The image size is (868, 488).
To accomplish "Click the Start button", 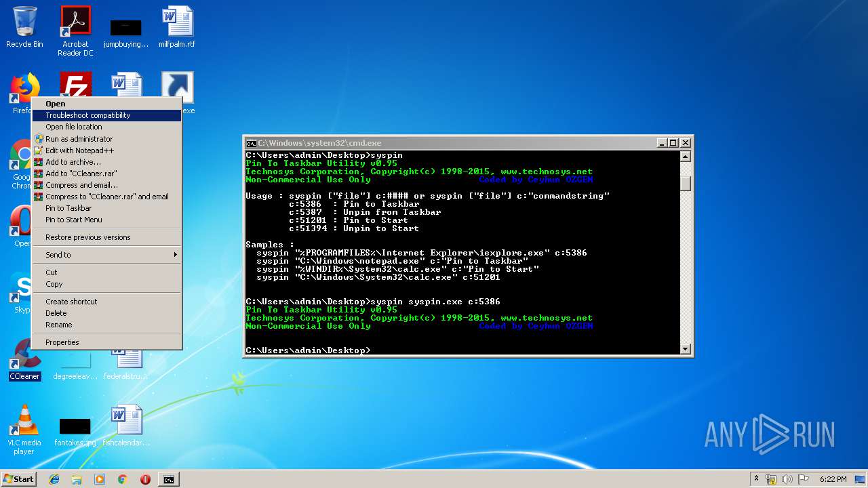I will pos(18,479).
